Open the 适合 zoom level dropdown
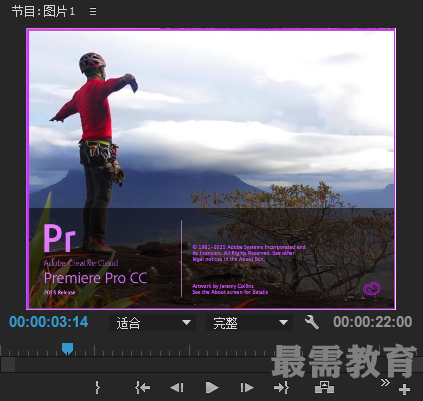 (x=153, y=322)
